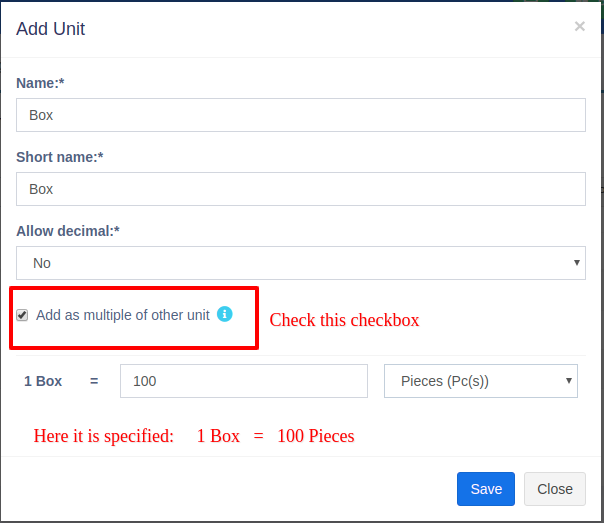The height and width of the screenshot is (523, 604).
Task: Click the info icon beside multiple unit option
Action: (x=225, y=314)
